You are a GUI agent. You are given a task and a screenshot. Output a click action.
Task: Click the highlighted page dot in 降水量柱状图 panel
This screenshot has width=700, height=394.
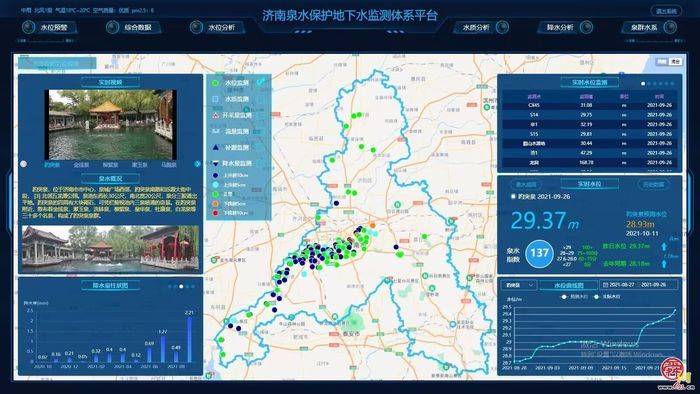pyautogui.click(x=181, y=286)
